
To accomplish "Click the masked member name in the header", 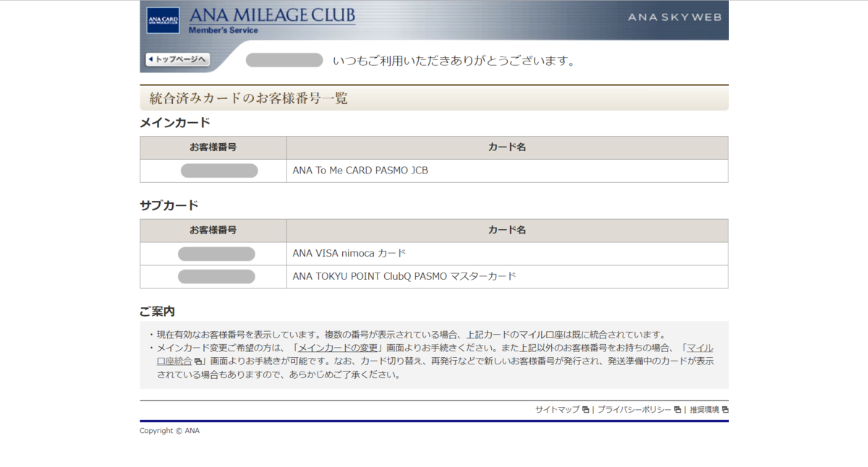I will click(284, 60).
